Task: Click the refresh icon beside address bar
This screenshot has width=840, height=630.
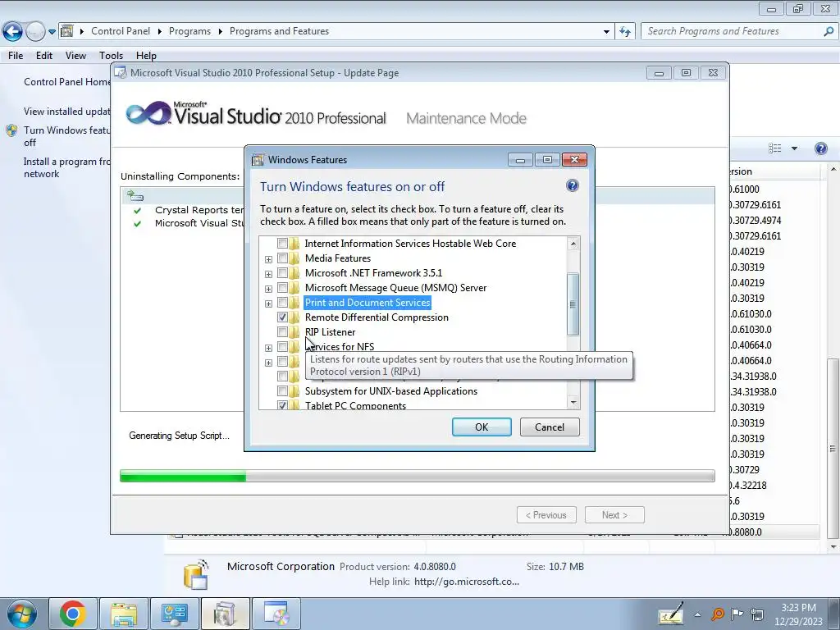Action: tap(624, 32)
